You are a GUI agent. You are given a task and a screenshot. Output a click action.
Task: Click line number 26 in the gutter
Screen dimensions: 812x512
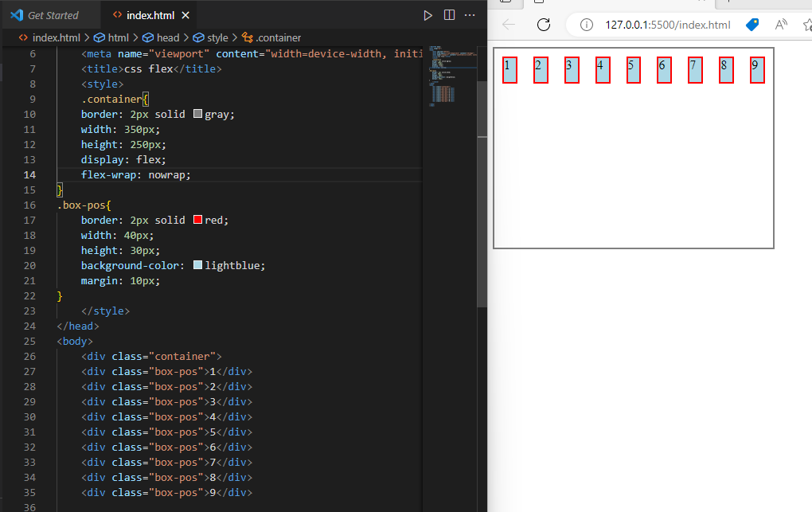pyautogui.click(x=29, y=356)
